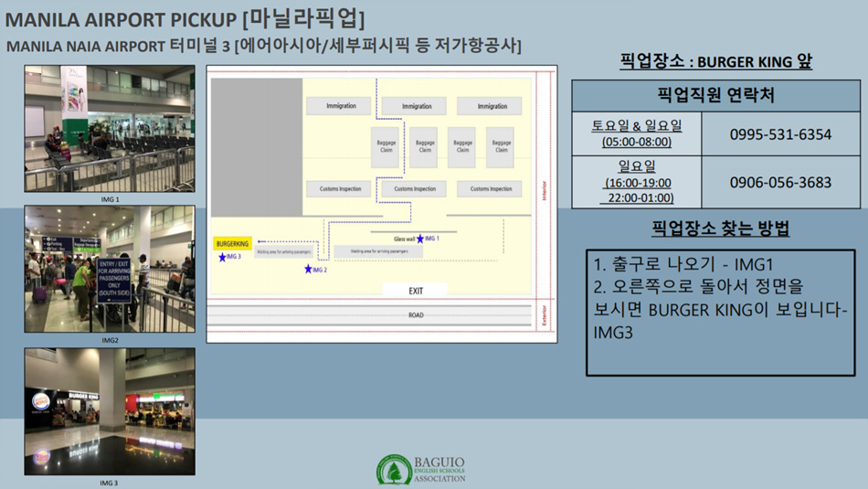Click the IMG2 arriving passengers entry photo

coord(110,269)
